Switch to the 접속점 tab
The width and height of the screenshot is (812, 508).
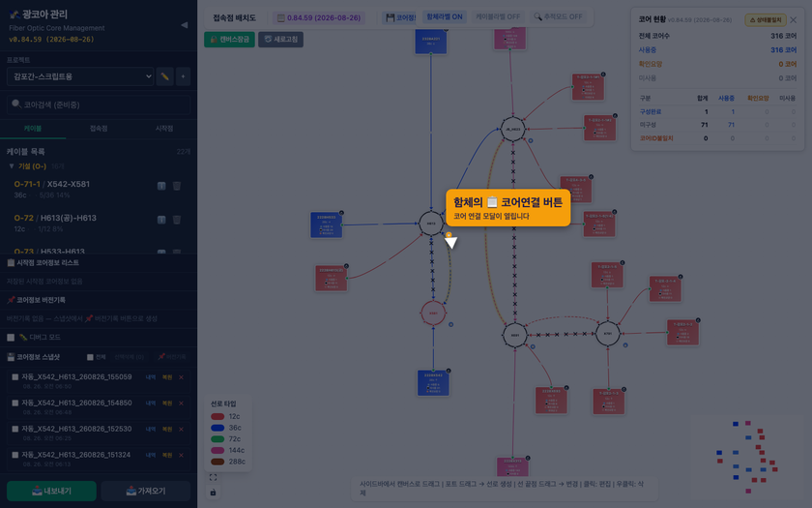point(99,129)
